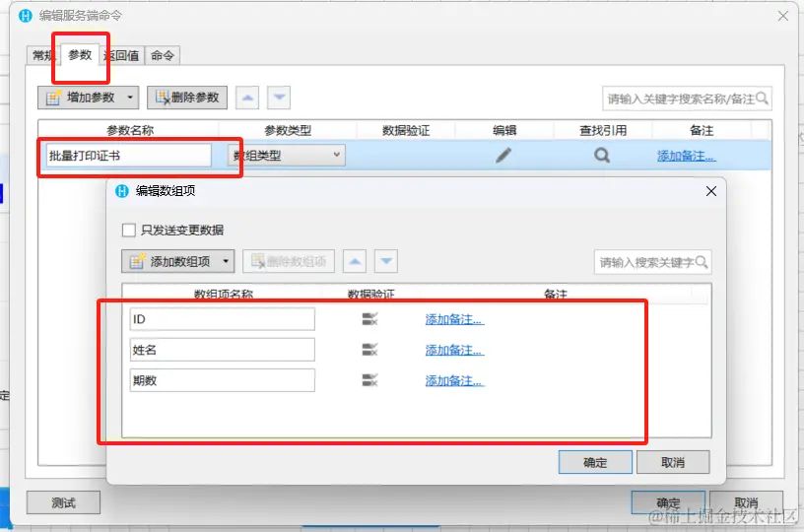
Task: Switch to the 命令 tab
Action: click(x=162, y=55)
